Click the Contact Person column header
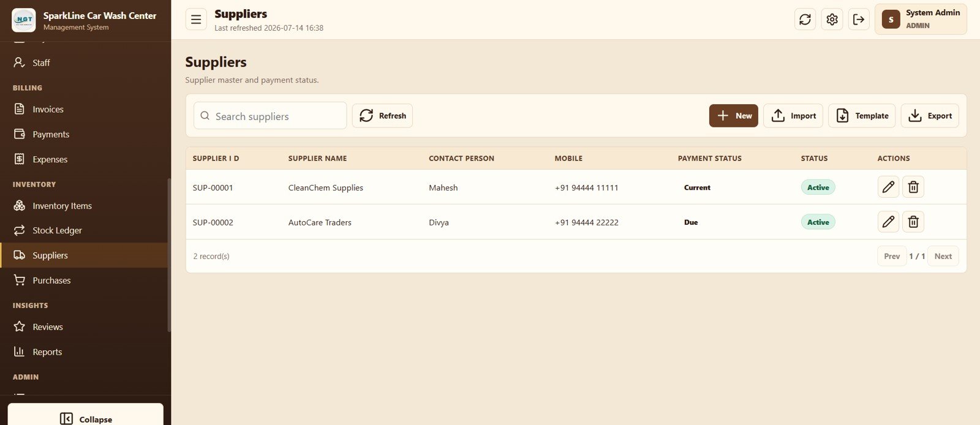Screen dimensions: 980x425 click(x=461, y=158)
